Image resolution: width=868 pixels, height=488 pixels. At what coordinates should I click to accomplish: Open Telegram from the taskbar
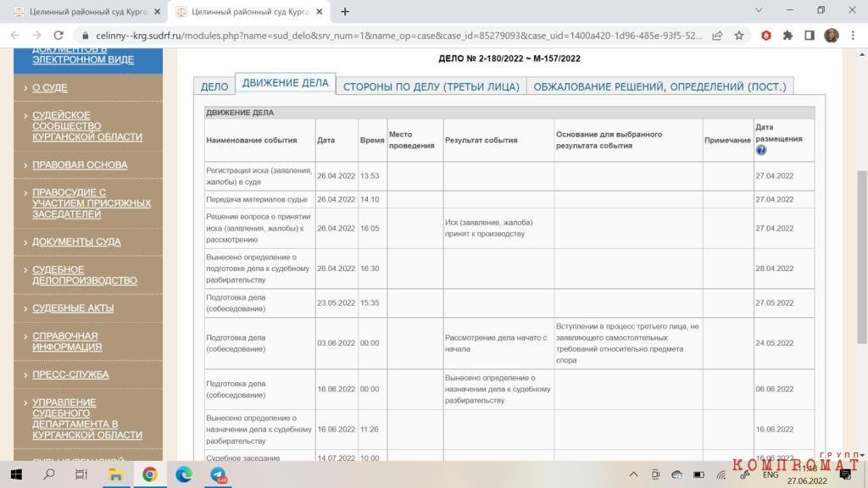(218, 474)
